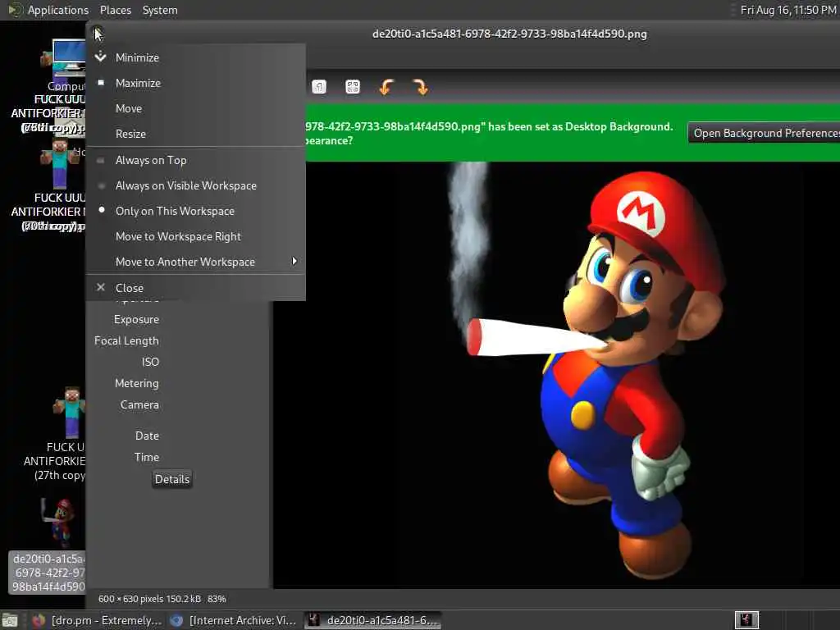
Task: Open the Applications menu icon in top panel
Action: point(15,10)
